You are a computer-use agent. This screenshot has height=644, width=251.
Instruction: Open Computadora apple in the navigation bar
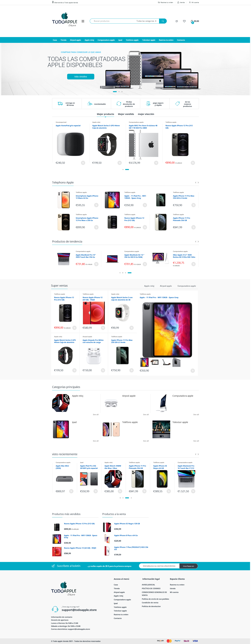click(x=106, y=40)
